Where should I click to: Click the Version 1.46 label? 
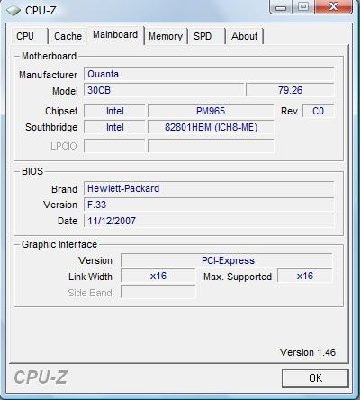pyautogui.click(x=308, y=352)
